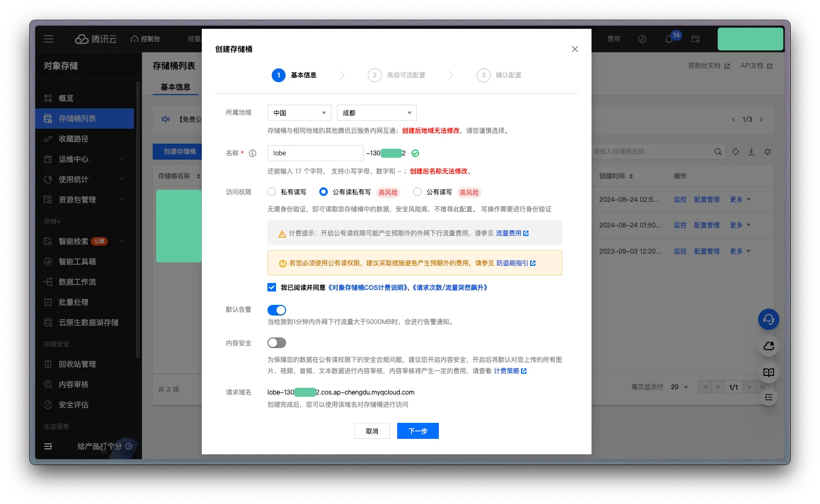Open customer support headset floating button
The height and width of the screenshot is (504, 820).
pos(769,319)
